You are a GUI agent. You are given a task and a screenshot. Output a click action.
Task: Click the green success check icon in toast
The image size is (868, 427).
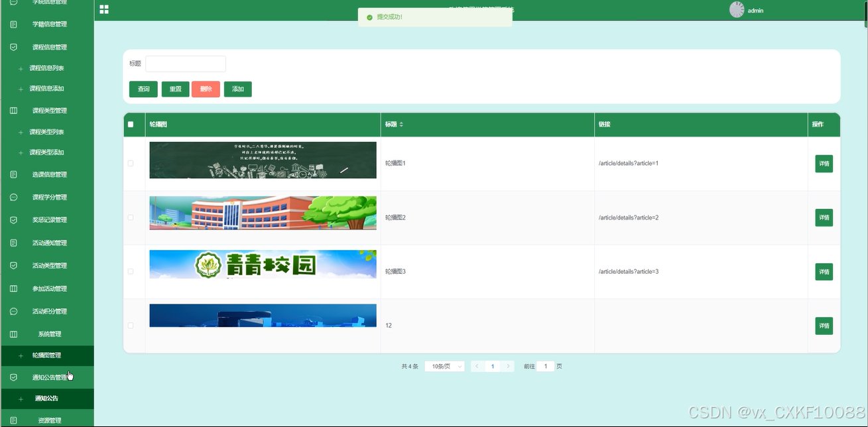(x=369, y=17)
